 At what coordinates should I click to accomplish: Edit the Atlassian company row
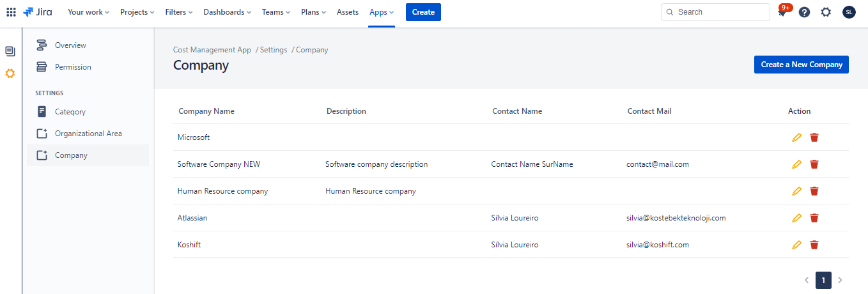[x=796, y=218]
